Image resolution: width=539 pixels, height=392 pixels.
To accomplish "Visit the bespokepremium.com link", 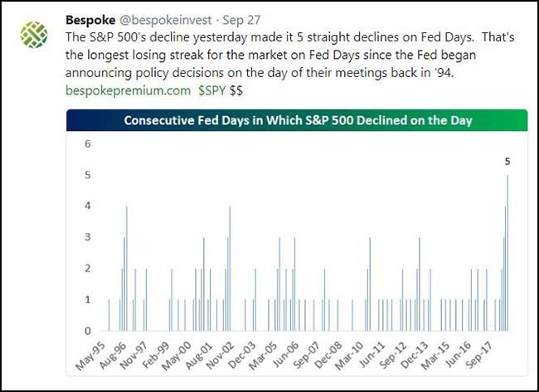I will click(125, 90).
